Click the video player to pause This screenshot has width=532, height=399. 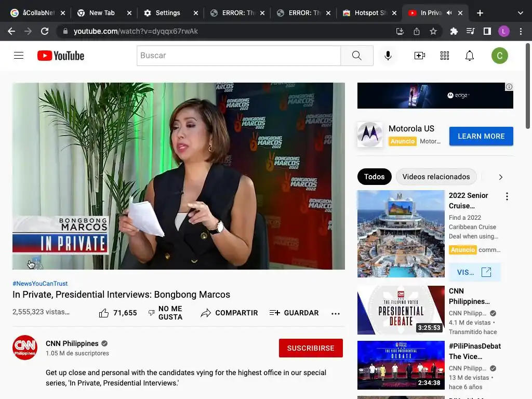(179, 176)
